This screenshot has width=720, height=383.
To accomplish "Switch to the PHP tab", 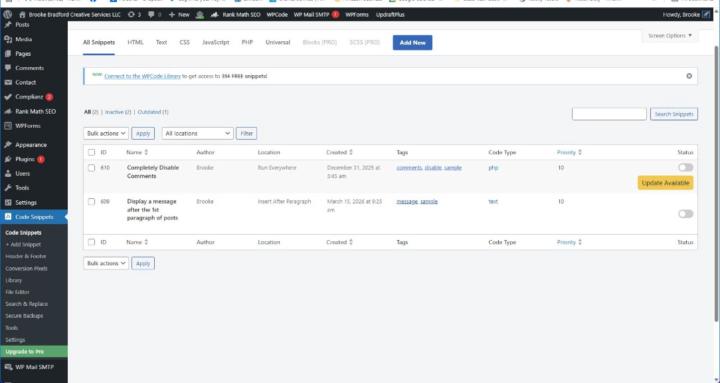I will (248, 43).
